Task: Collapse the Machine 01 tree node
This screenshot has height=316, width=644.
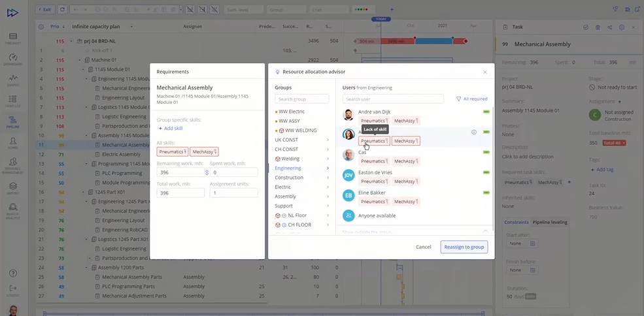Action: point(80,59)
